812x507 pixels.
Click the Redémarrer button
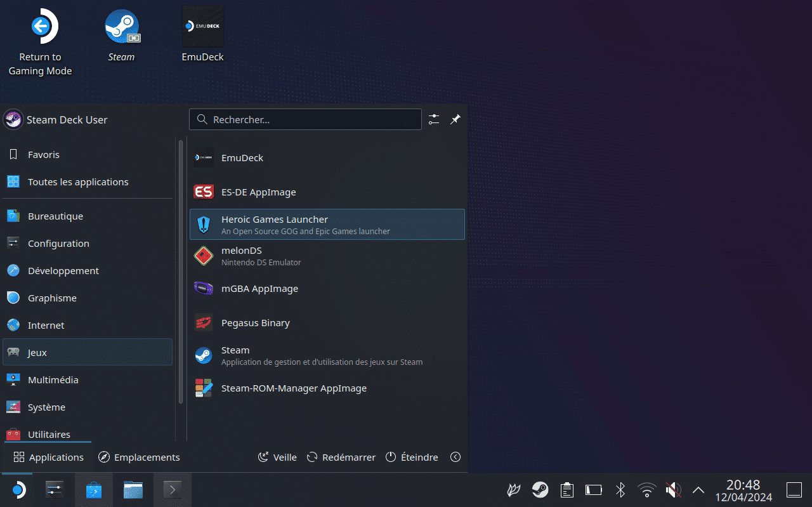341,457
